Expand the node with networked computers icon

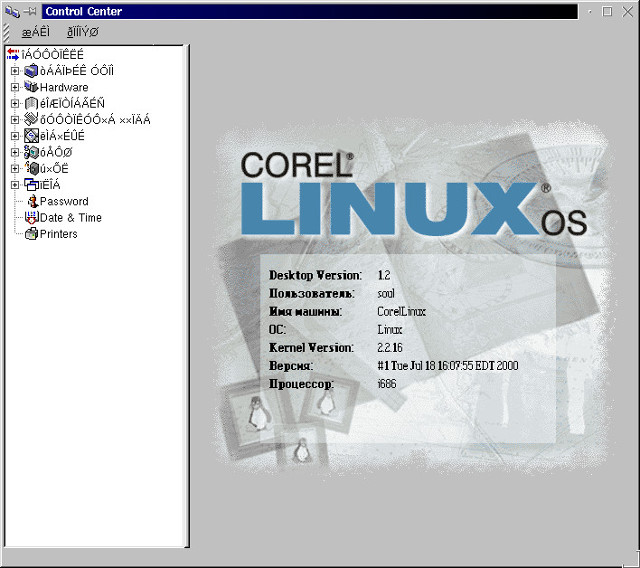tap(15, 152)
